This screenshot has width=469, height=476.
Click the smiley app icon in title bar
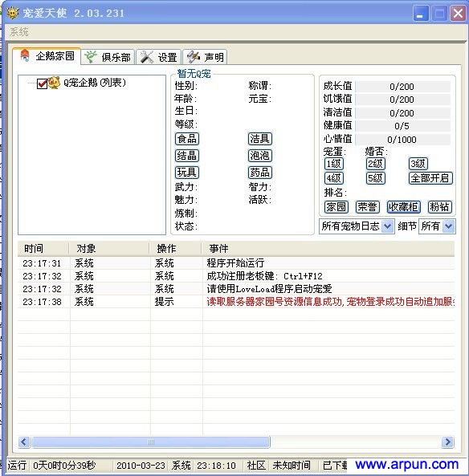[x=12, y=13]
